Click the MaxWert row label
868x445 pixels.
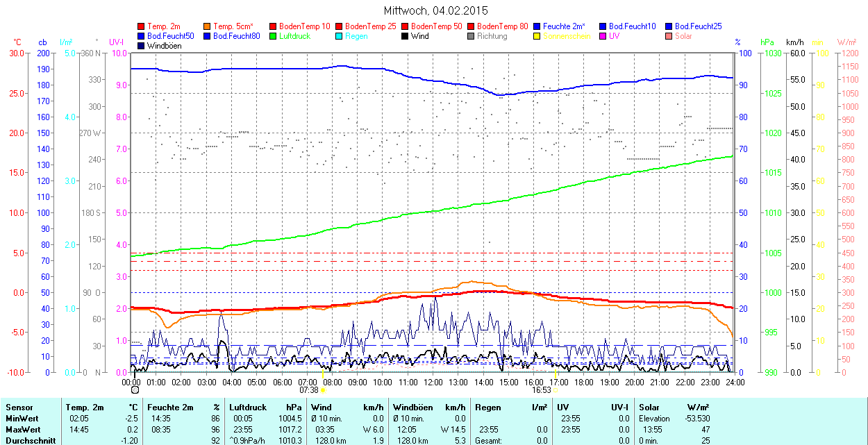pyautogui.click(x=22, y=429)
